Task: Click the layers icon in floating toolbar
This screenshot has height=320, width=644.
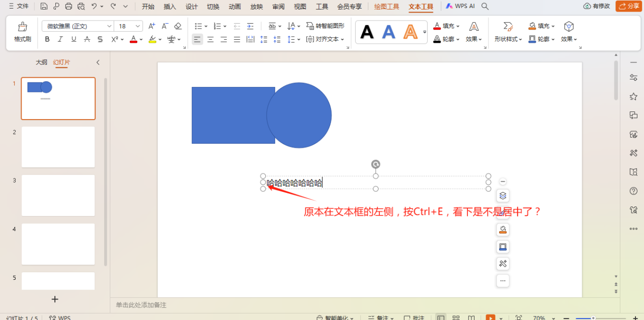Action: click(x=502, y=195)
